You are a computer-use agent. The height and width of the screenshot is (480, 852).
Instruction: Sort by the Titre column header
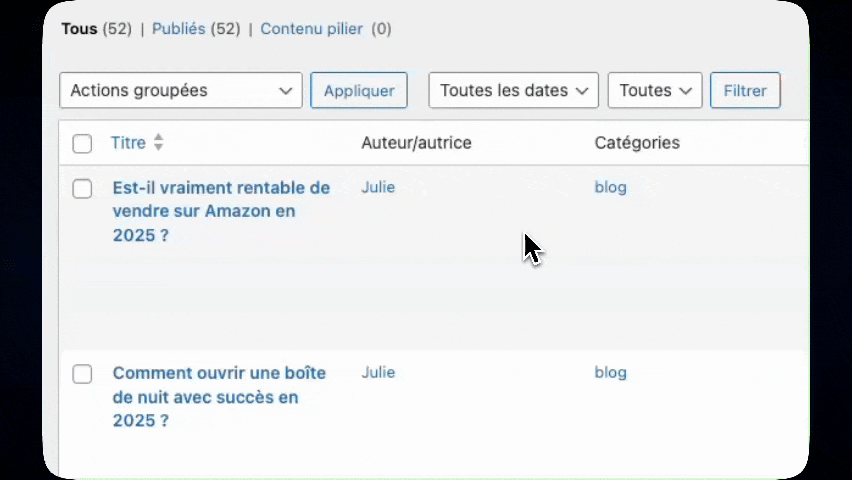(128, 142)
